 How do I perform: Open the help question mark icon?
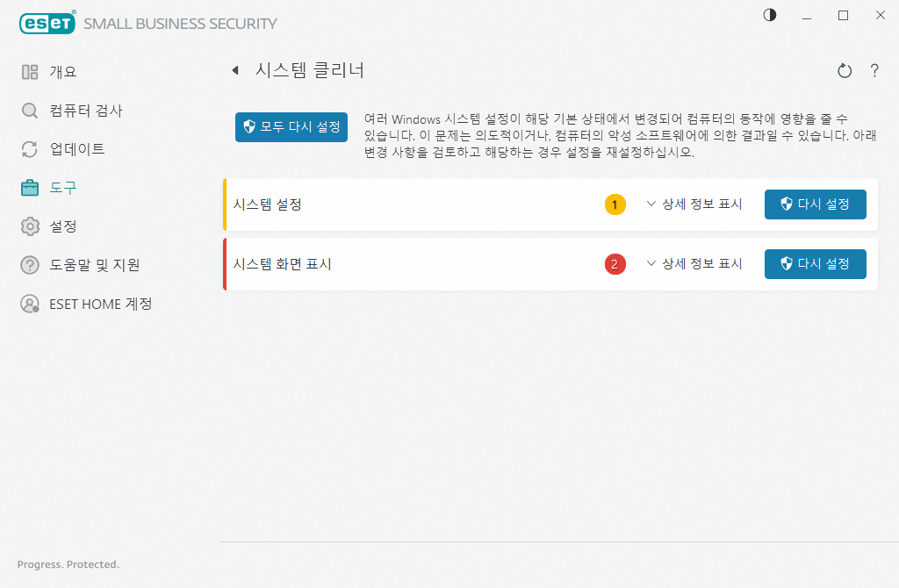pyautogui.click(x=874, y=71)
